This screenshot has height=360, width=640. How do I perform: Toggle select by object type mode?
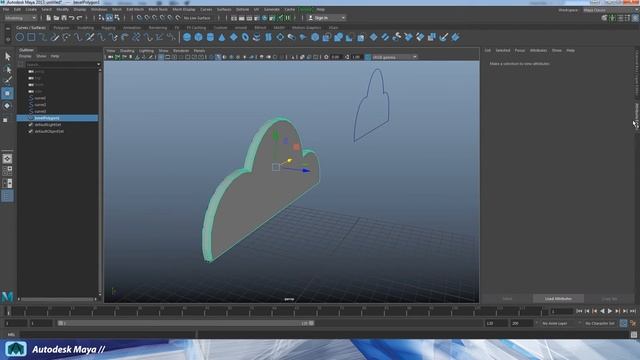pyautogui.click(x=109, y=18)
